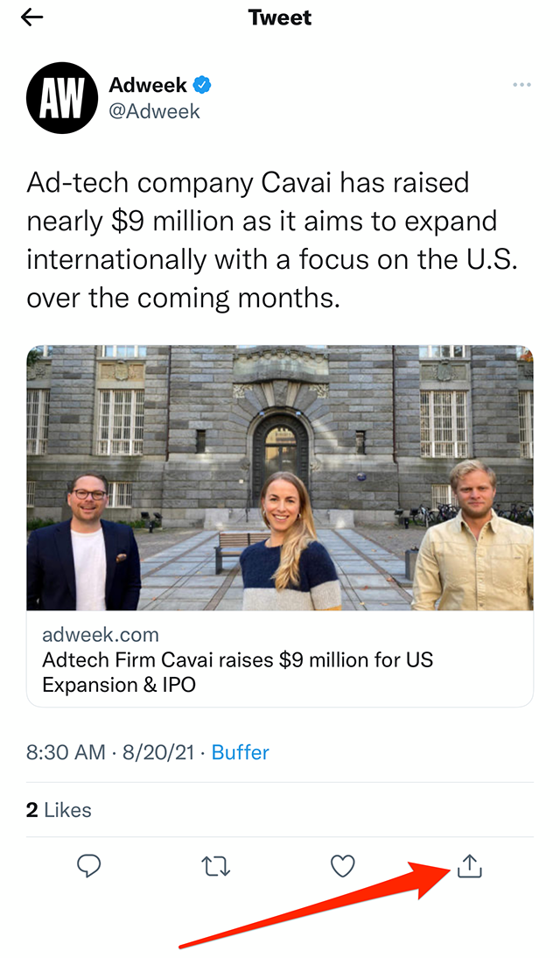The height and width of the screenshot is (958, 560).
Task: Click the adweek.com domain label
Action: 101,635
